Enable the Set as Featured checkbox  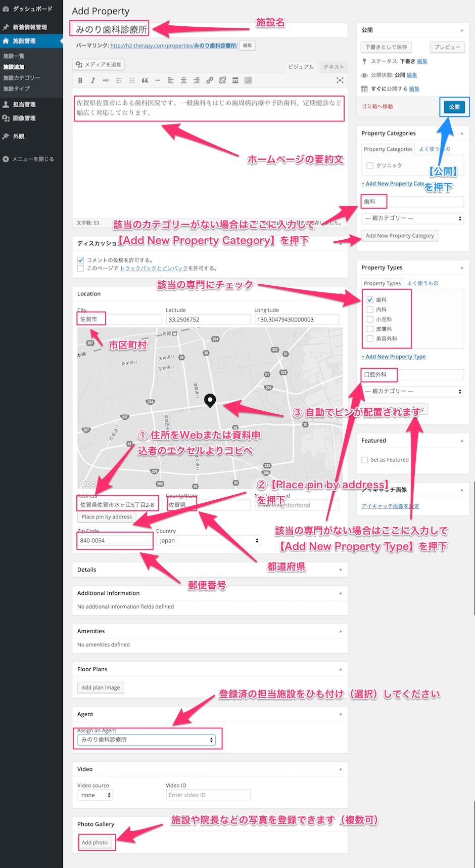tap(365, 460)
